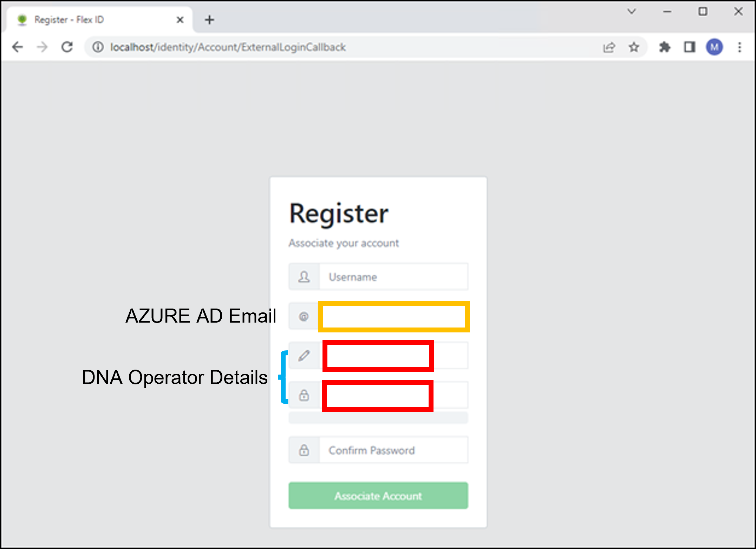Open the profile avatar M
Viewport: 756px width, 549px height.
point(715,47)
